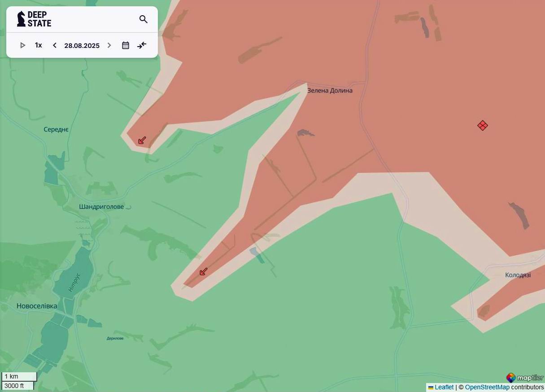
Task: Click the jump-to-latest arrows icon
Action: [142, 45]
